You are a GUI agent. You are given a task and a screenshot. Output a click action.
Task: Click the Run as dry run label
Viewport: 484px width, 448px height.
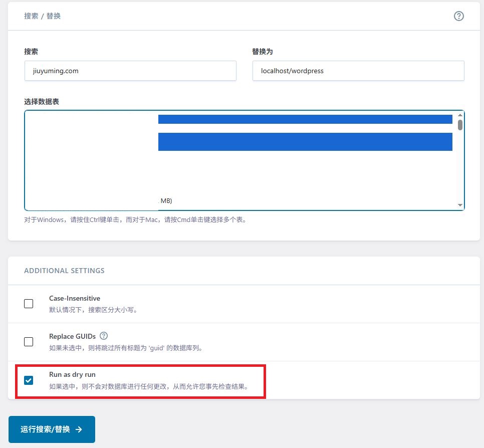click(x=72, y=374)
